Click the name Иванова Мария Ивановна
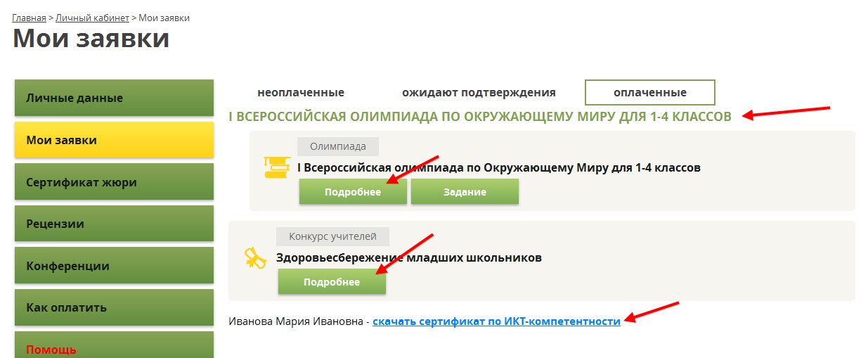 tap(296, 321)
